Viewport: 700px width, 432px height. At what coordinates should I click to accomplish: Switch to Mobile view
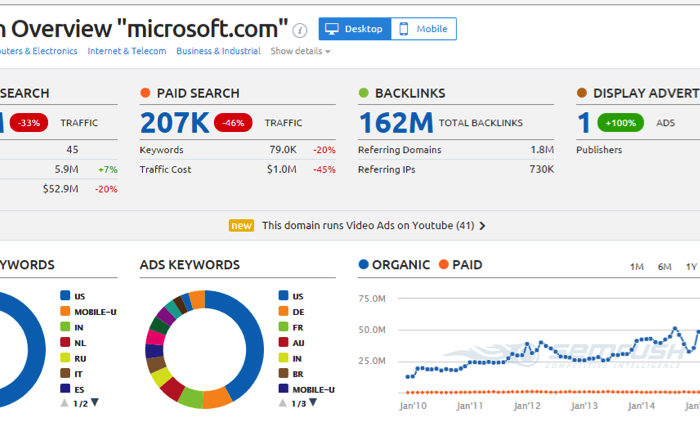[424, 29]
